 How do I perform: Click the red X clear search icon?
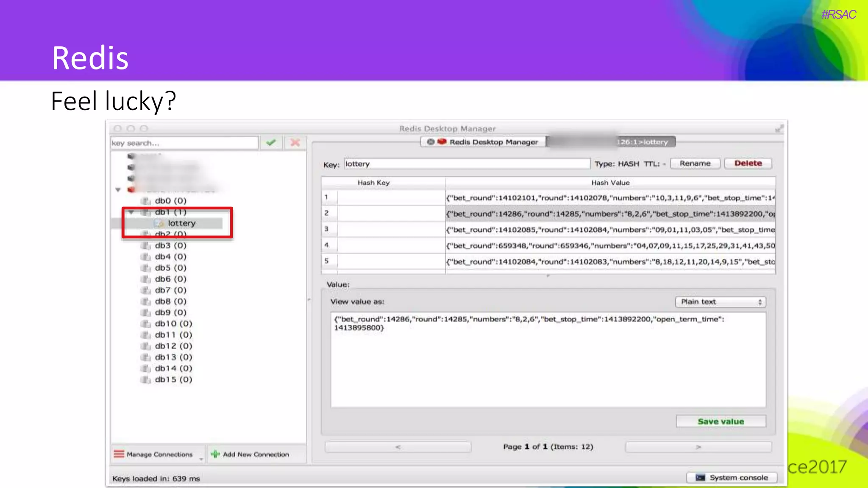pos(295,143)
